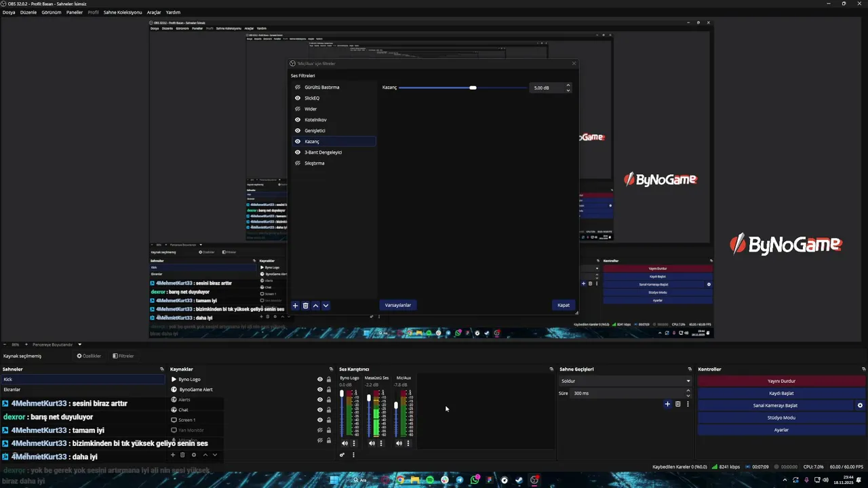Open the Dosya menu
The height and width of the screenshot is (488, 868).
tap(9, 12)
